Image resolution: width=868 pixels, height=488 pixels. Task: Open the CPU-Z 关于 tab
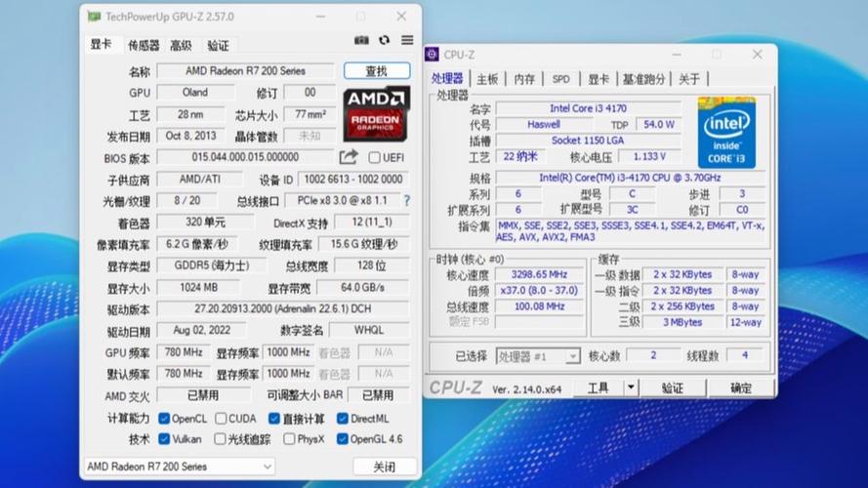[689, 79]
